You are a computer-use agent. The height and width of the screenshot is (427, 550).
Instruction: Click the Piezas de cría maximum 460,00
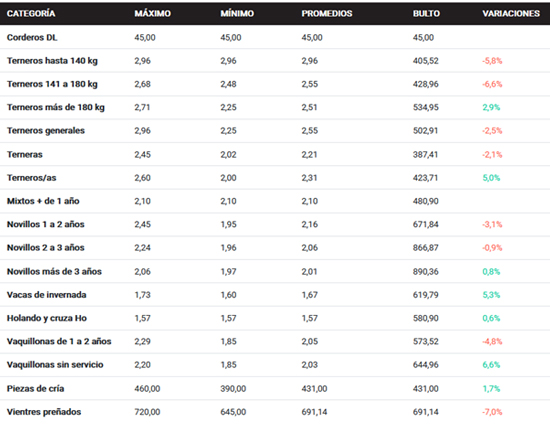147,388
